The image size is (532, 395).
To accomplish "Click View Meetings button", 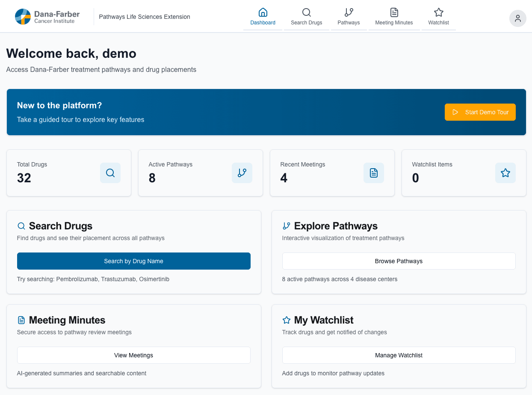I will tap(134, 355).
